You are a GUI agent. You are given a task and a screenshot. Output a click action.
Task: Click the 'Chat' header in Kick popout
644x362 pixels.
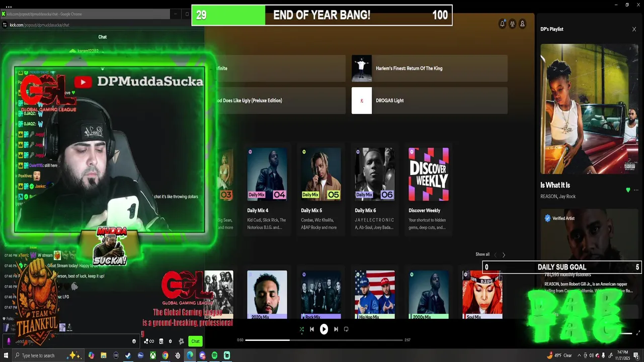pos(102,37)
